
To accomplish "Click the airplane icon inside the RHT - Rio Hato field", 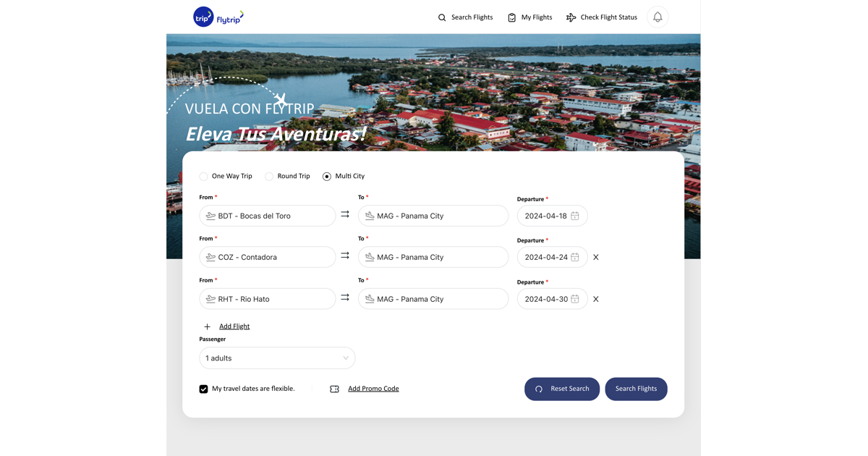I will (x=210, y=298).
